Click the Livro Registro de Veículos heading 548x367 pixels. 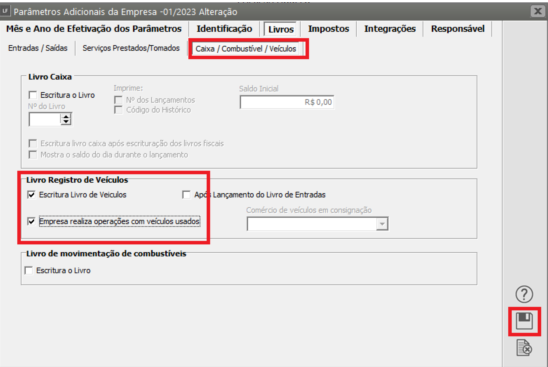[77, 180]
